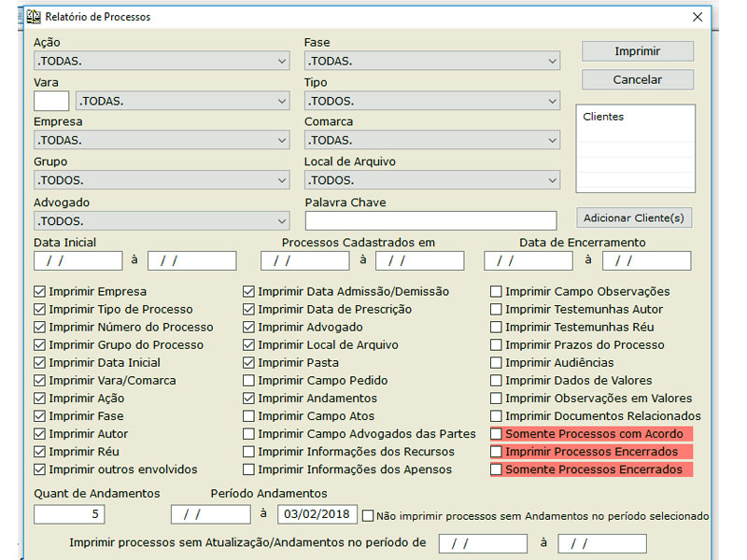Check Somente Processos com Acordo
The width and height of the screenshot is (747, 560).
click(497, 434)
